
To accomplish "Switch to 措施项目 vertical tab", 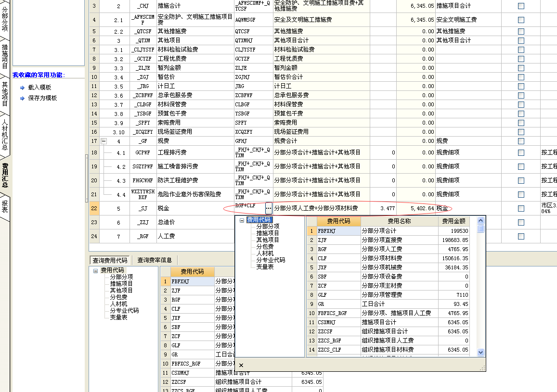I will coord(5,56).
